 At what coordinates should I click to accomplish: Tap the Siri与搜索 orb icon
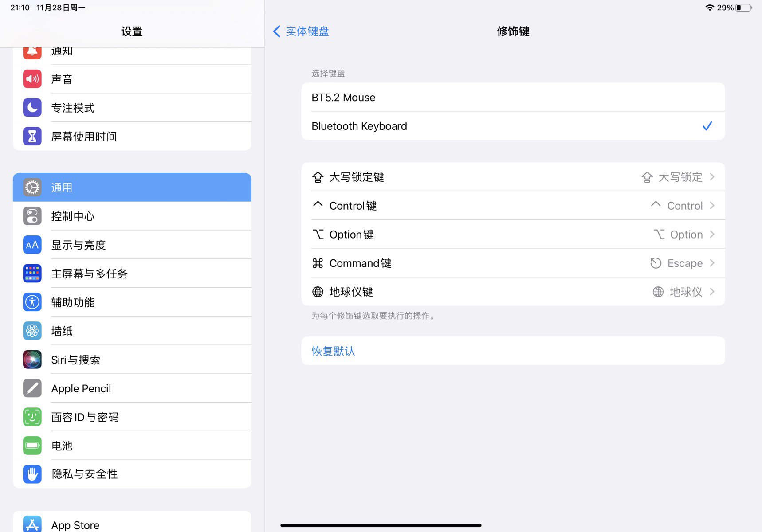coord(32,360)
